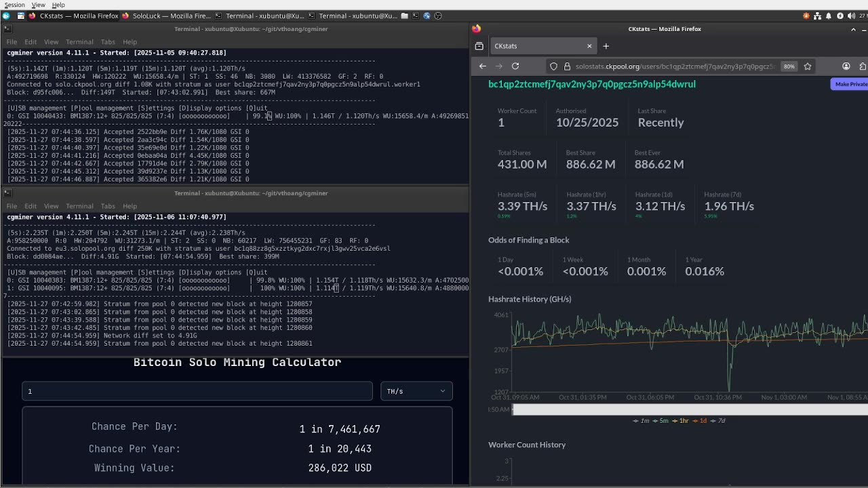
Task: Open Firefox account icon
Action: click(846, 66)
